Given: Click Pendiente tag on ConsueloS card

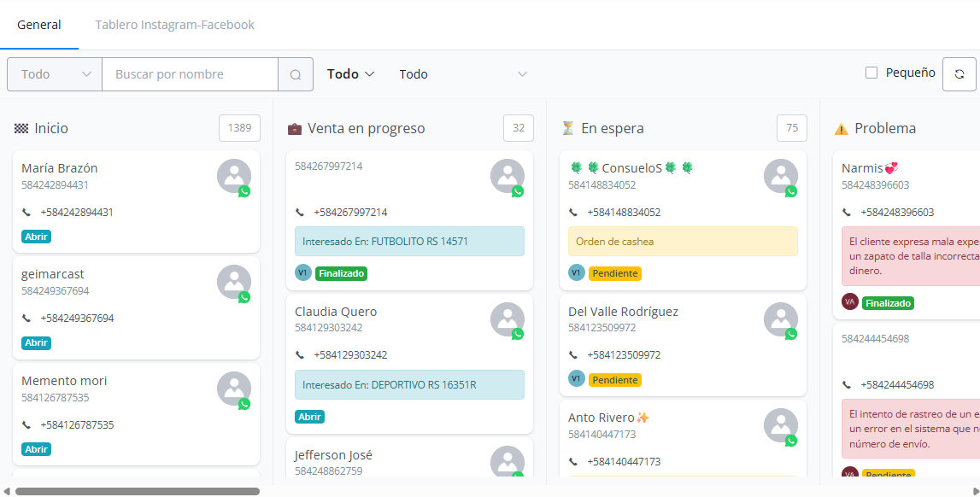Looking at the screenshot, I should point(615,273).
